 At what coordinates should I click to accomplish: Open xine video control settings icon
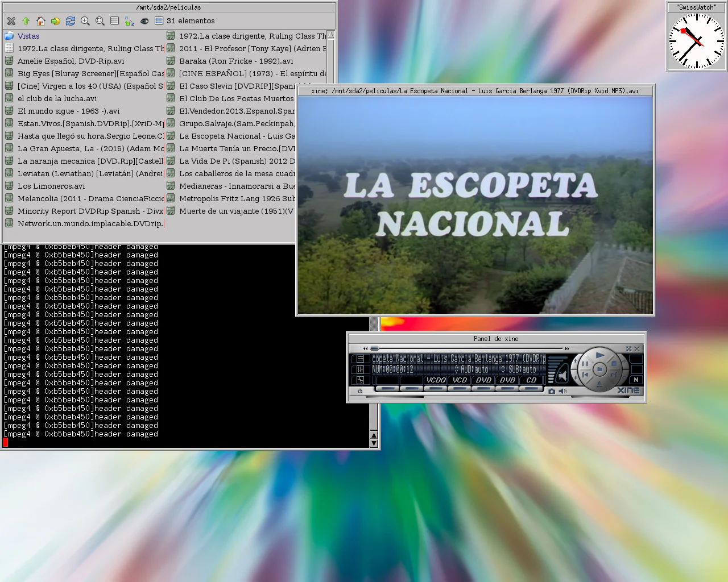[x=360, y=369]
